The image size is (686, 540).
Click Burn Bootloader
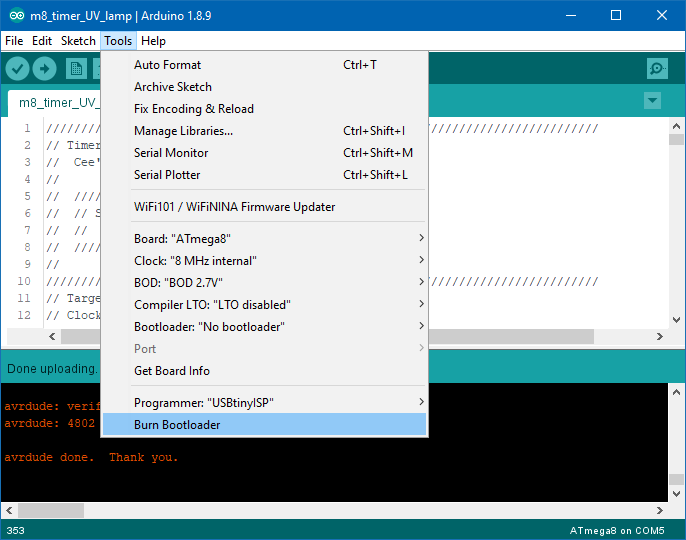coord(264,424)
